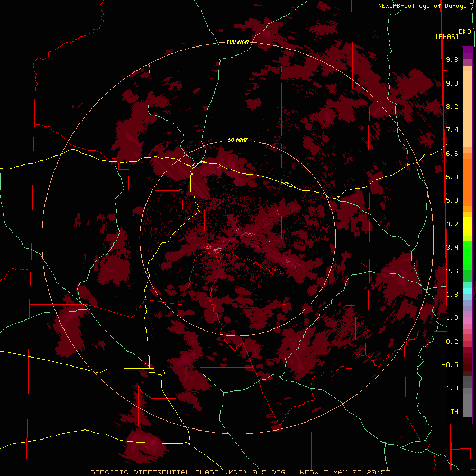Click the 7 MAY 25 20:57 timestamp

[356, 472]
